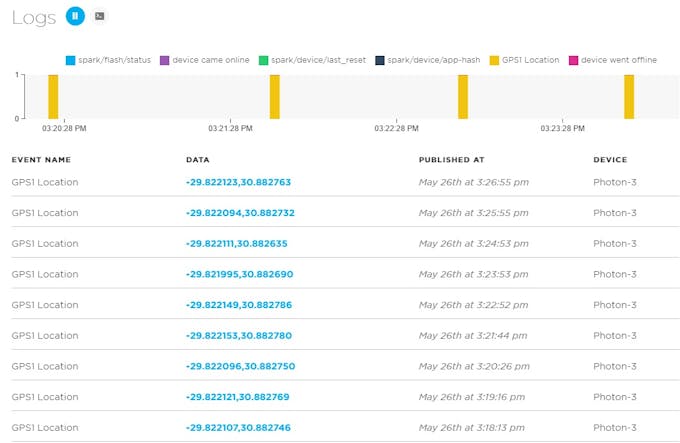Viewport: 680px width, 443px height.
Task: Toggle spark/flash/status legend swatch
Action: click(x=70, y=60)
